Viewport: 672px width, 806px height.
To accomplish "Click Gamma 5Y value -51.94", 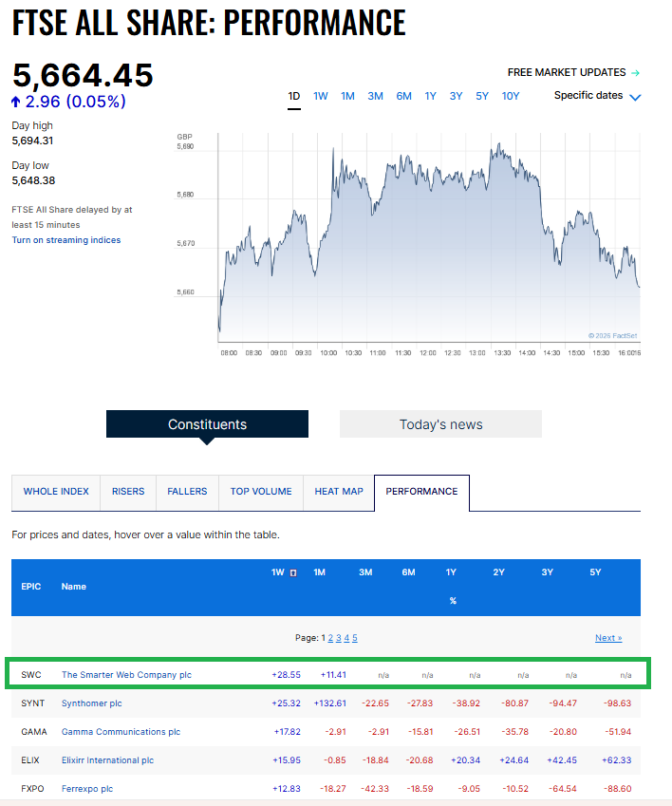I will 618,731.
